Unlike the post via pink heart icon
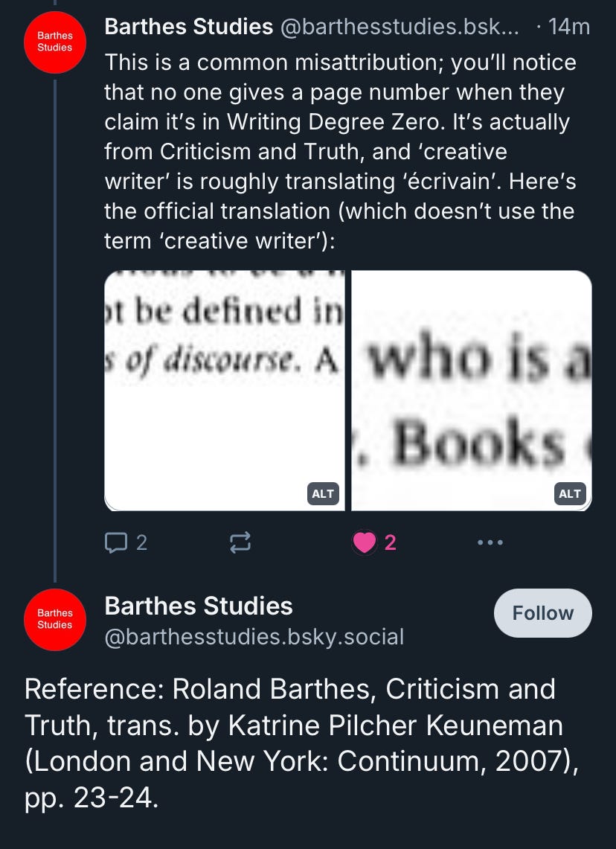This screenshot has height=849, width=616. click(365, 542)
